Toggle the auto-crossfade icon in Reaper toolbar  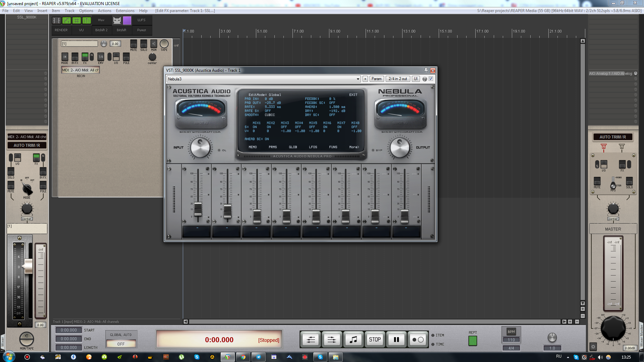pos(57,20)
